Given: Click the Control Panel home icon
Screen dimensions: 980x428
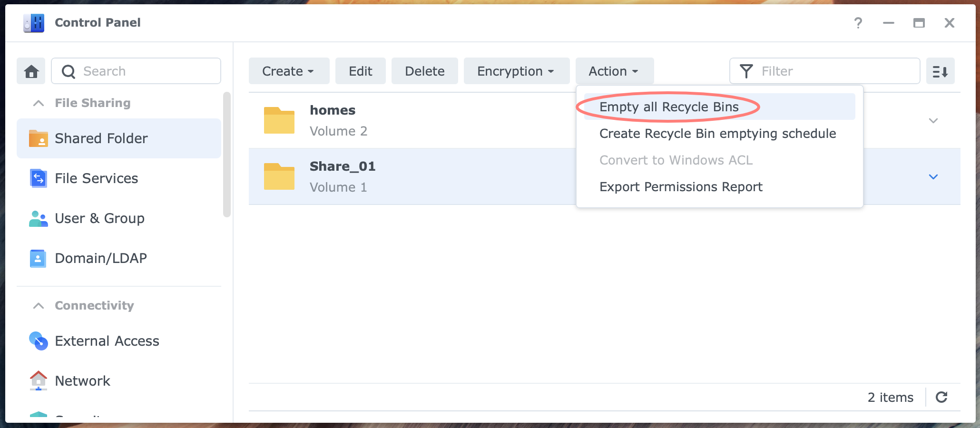Looking at the screenshot, I should point(30,71).
